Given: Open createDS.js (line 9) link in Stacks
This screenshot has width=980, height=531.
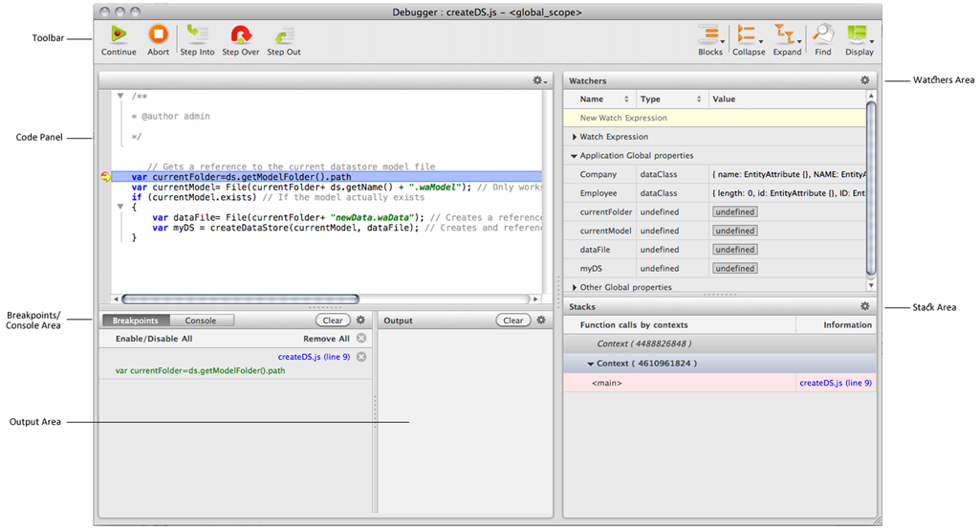Looking at the screenshot, I should (835, 383).
